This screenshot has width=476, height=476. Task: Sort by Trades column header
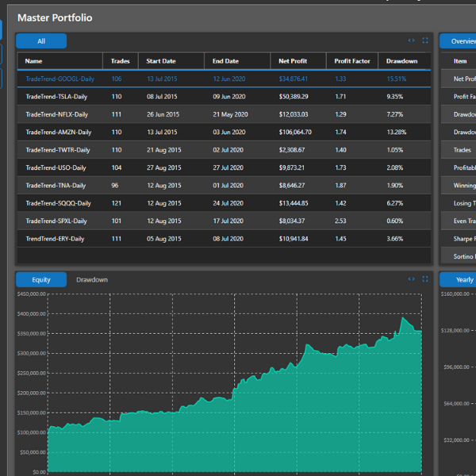point(121,61)
